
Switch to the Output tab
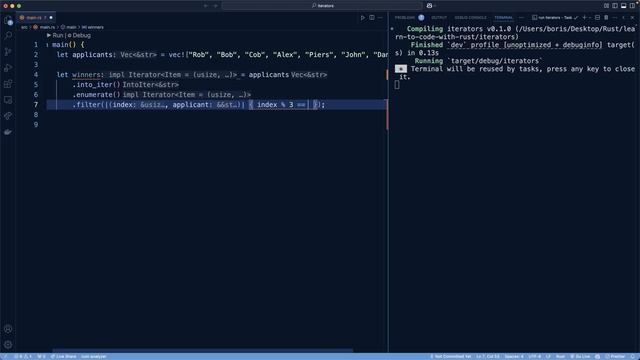pos(439,18)
